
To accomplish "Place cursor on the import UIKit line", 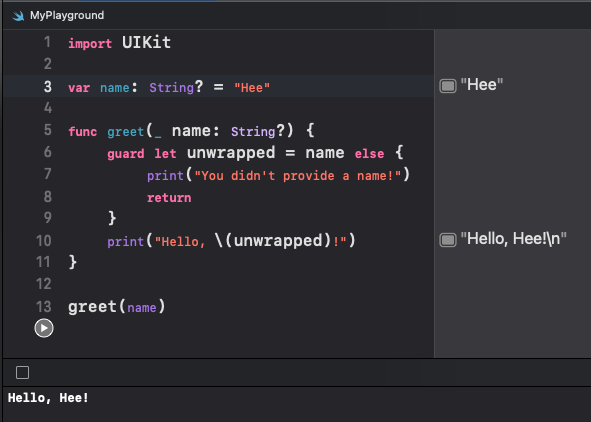I will (119, 43).
